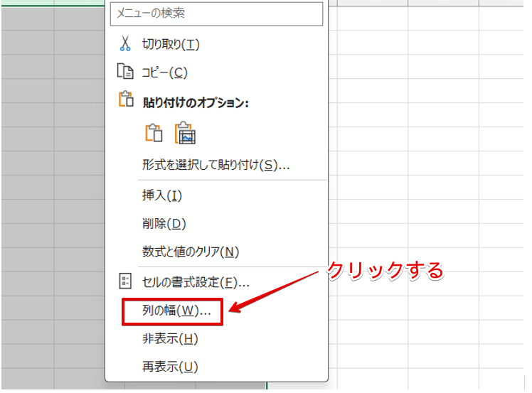Choose 数式と値のクリア(N) menu entry
Viewport: 532px width, 393px height.
point(191,252)
